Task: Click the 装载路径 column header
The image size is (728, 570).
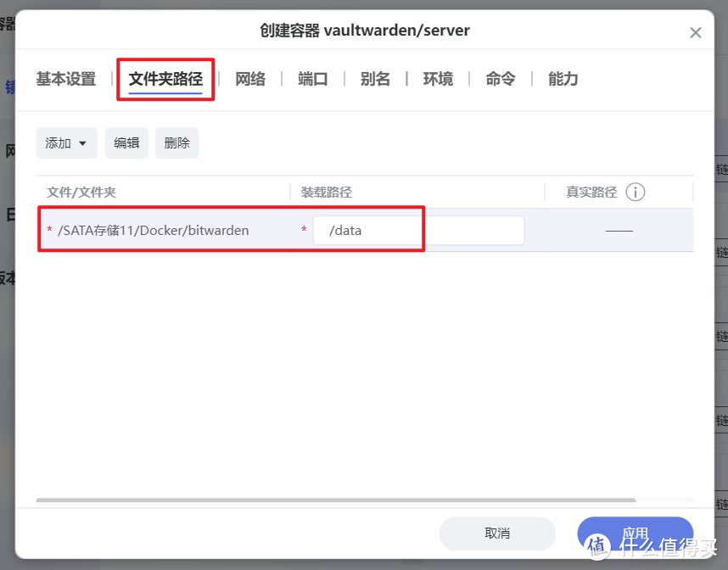Action: 327,193
